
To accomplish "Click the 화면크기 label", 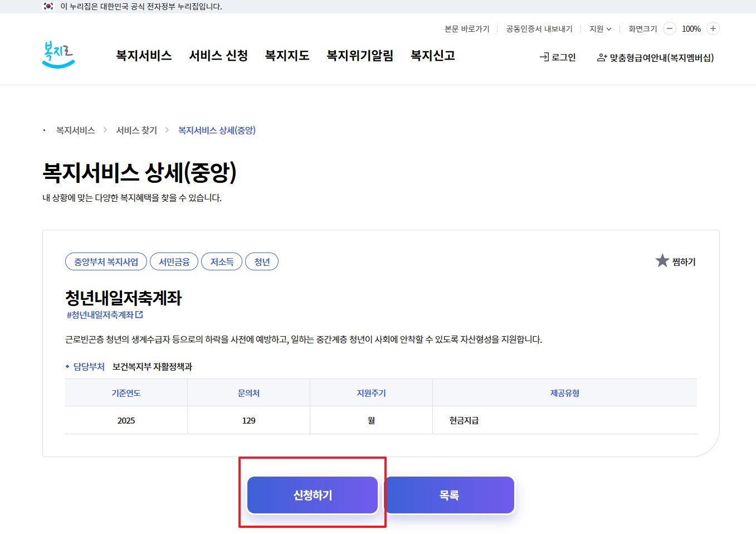I will [643, 29].
